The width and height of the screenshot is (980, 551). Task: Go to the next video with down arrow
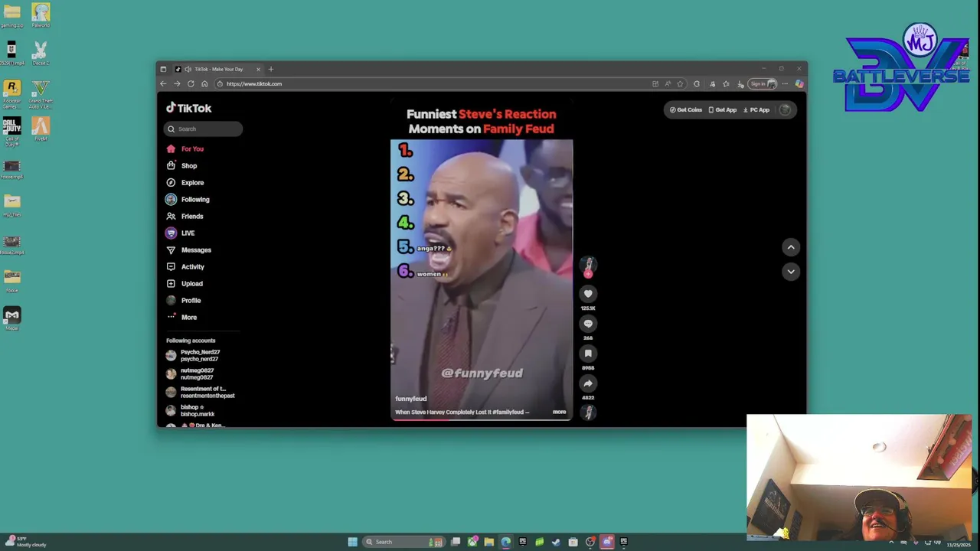click(791, 272)
